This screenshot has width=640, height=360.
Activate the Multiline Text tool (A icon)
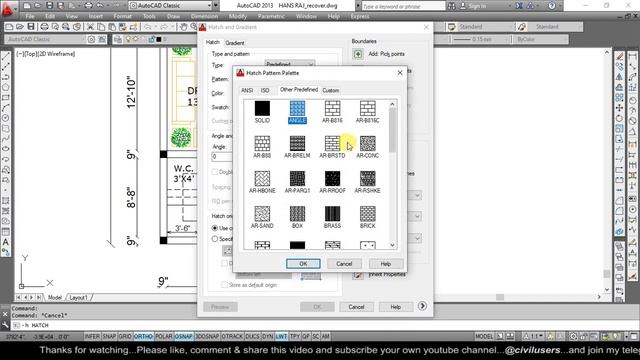[x=6, y=242]
